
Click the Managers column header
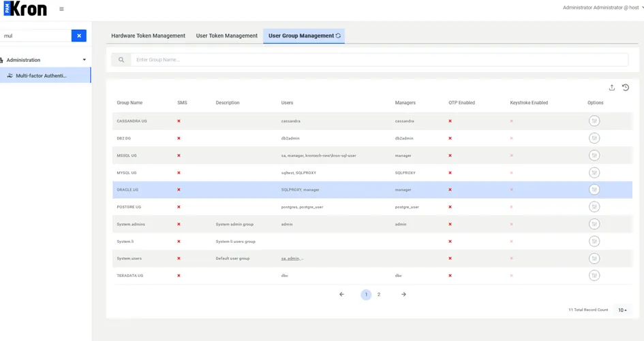point(405,103)
